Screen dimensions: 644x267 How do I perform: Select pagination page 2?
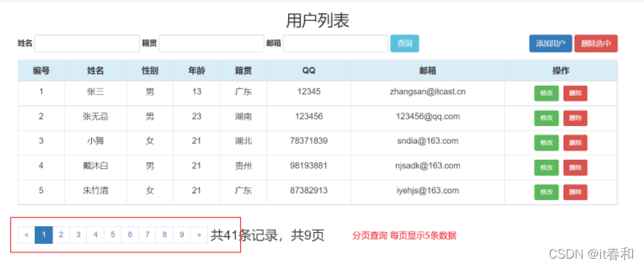61,235
